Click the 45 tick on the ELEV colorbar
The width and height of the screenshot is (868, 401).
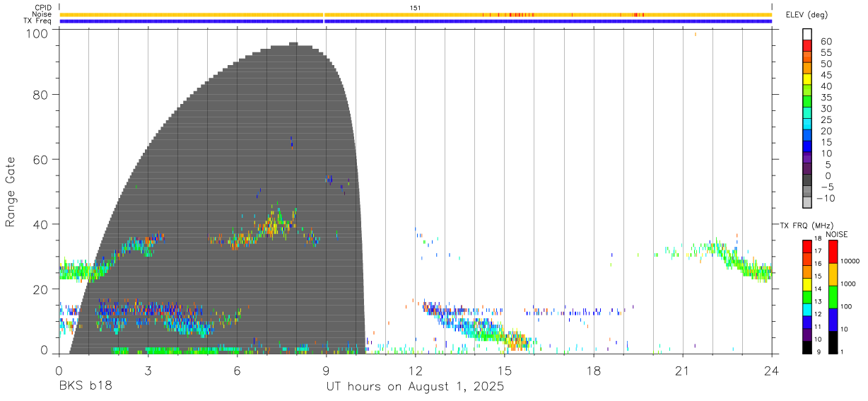(x=826, y=75)
